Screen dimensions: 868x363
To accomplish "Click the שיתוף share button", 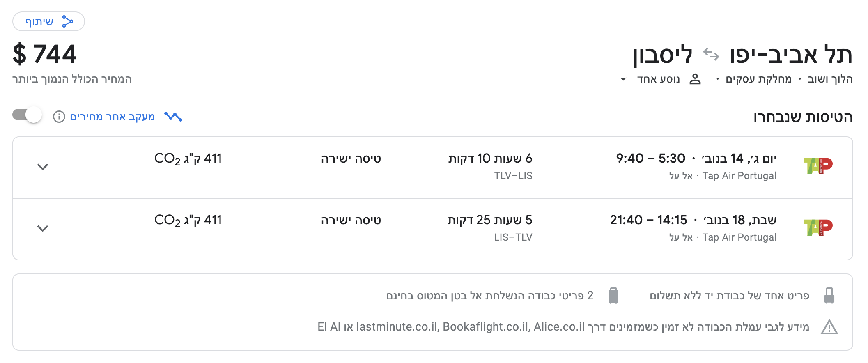I will 48,22.
